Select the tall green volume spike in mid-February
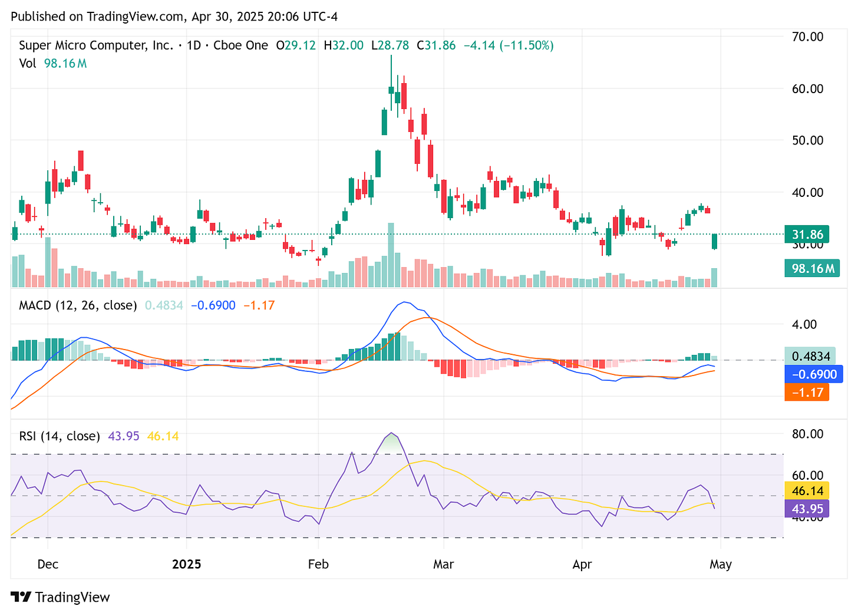The width and height of the screenshot is (858, 616). tap(391, 253)
